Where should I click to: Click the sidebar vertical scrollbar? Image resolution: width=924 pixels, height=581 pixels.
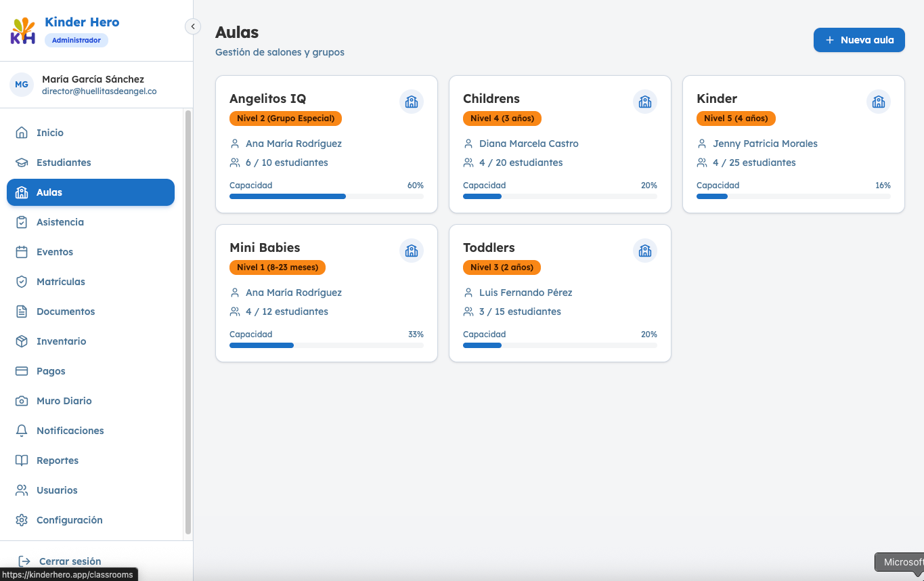coord(188,322)
